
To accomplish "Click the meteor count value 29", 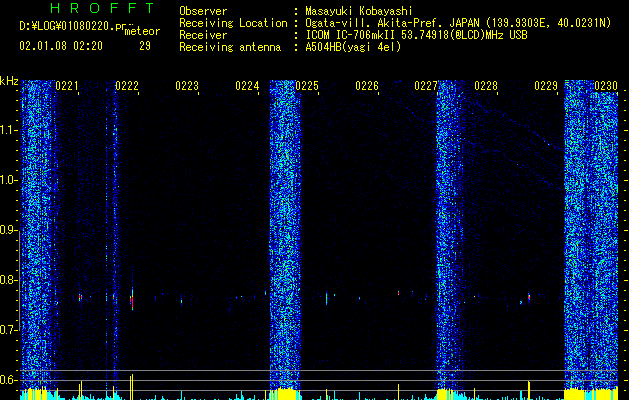I will 145,46.
